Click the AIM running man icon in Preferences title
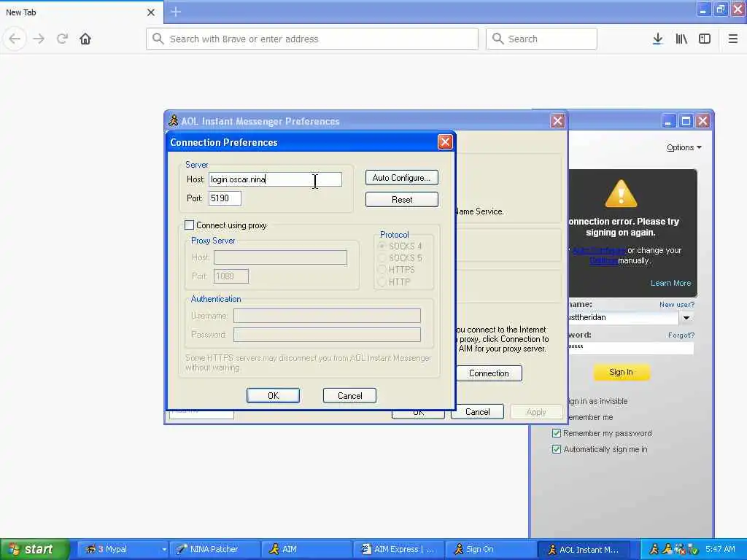The image size is (747, 560). tap(174, 121)
